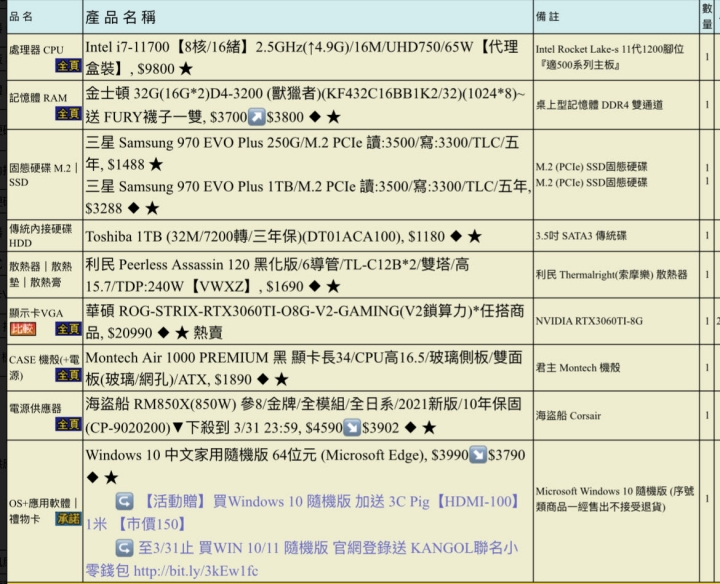Click price-down arrow icon in Corsair RM850X row
Screen dimensions: 720x584
coord(352,427)
